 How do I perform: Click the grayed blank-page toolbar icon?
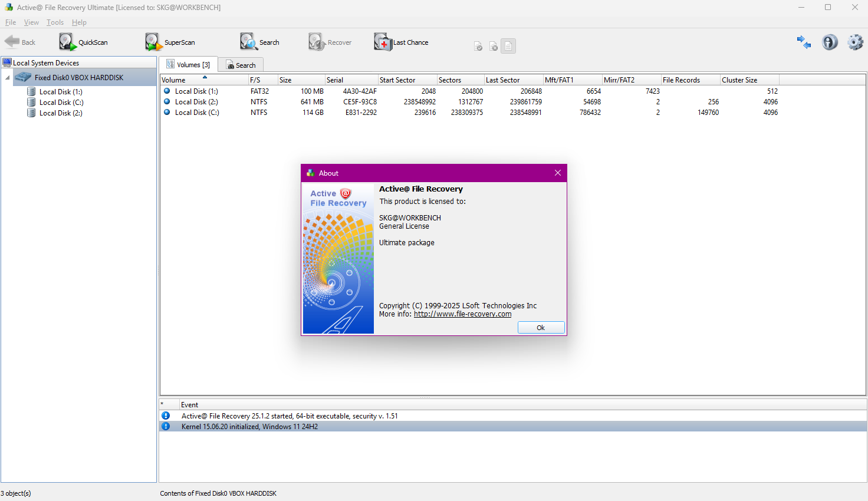[508, 46]
